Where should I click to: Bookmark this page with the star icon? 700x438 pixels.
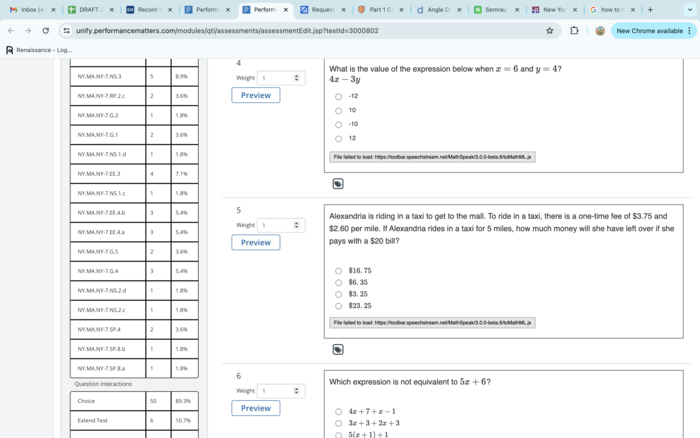click(549, 31)
